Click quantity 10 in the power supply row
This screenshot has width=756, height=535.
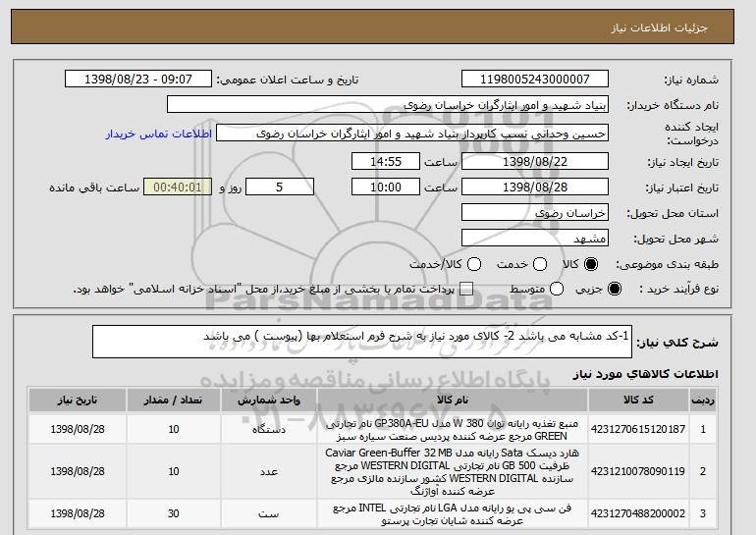click(x=174, y=429)
